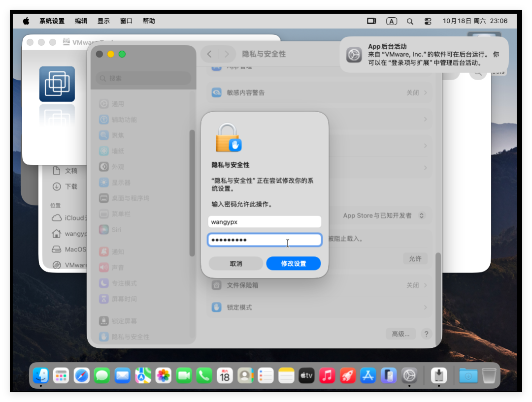Click the 搜索 field in settings sidebar
532x402 pixels.
(x=143, y=78)
